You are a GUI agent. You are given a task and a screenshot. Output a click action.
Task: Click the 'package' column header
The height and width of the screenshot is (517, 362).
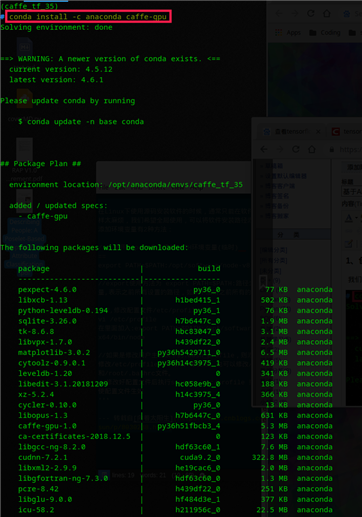point(34,269)
